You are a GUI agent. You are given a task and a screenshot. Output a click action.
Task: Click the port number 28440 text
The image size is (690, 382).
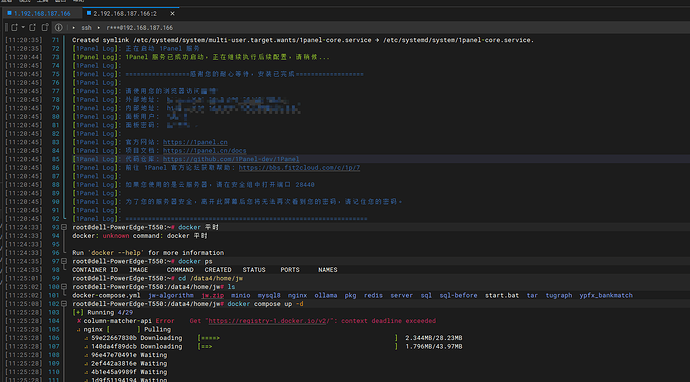pyautogui.click(x=305, y=185)
